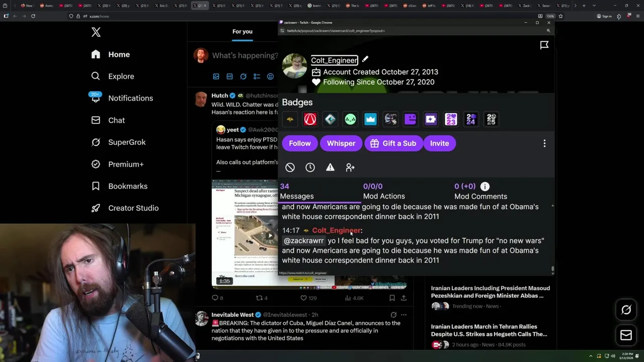
Task: Click the info icon near Mod Comments
Action: (485, 187)
